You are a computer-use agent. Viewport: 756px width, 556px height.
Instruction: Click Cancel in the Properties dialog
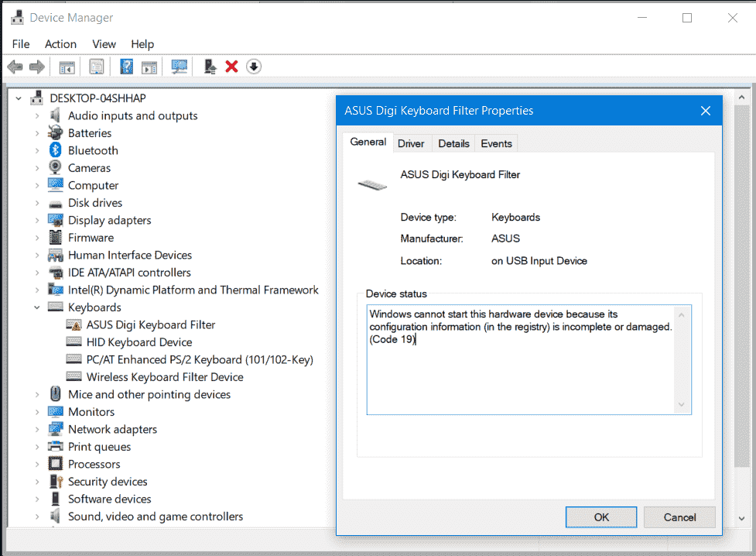coord(680,517)
